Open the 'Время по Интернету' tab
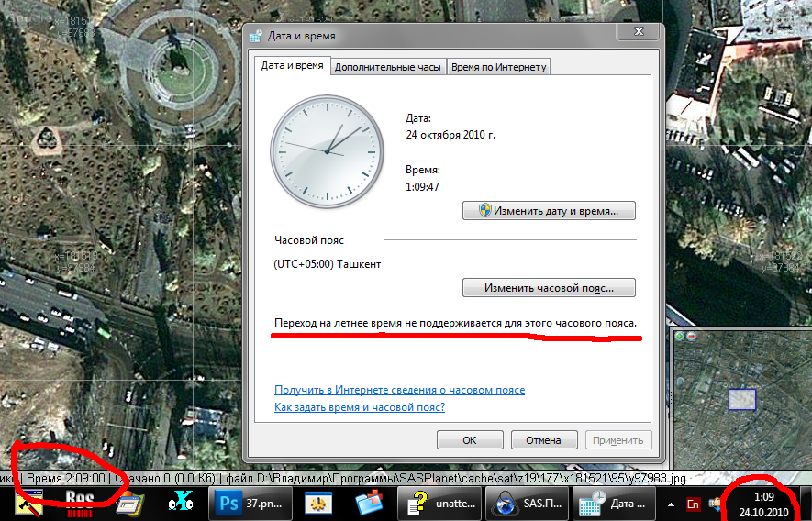 coord(498,67)
